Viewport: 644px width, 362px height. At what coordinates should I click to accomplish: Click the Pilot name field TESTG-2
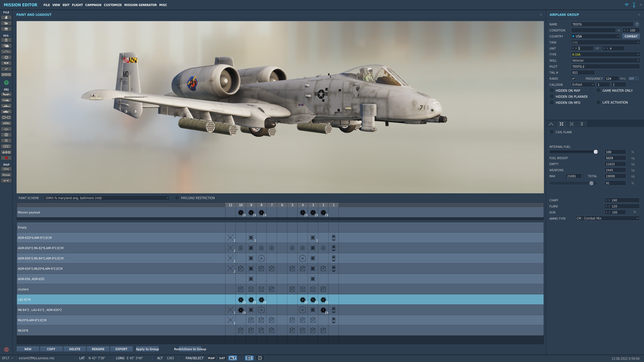coord(606,66)
